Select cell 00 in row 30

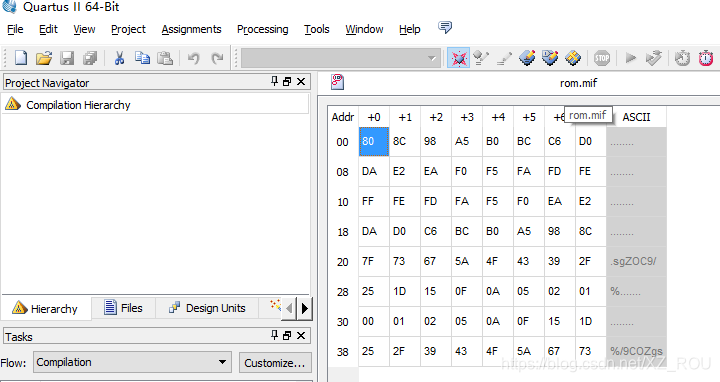pos(374,321)
